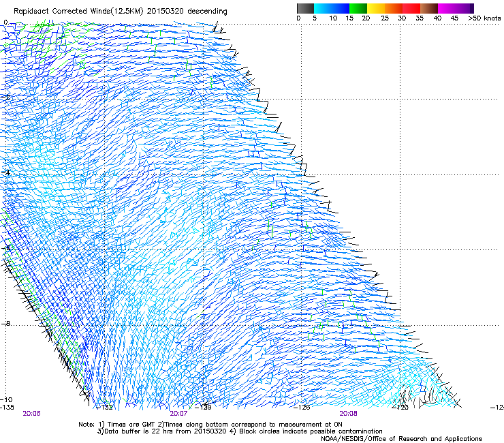Click the legend value '15'
The height and width of the screenshot is (443, 504).
(x=349, y=18)
